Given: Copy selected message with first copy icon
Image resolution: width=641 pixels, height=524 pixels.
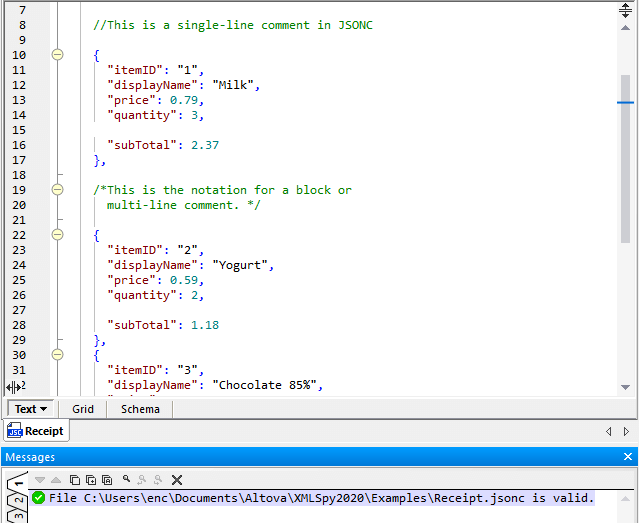Looking at the screenshot, I should pyautogui.click(x=75, y=480).
